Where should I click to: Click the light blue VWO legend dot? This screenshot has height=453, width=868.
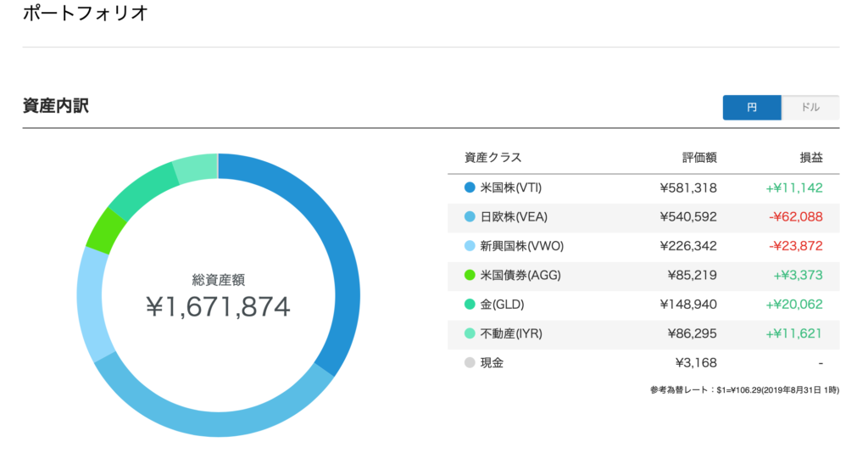pos(470,246)
